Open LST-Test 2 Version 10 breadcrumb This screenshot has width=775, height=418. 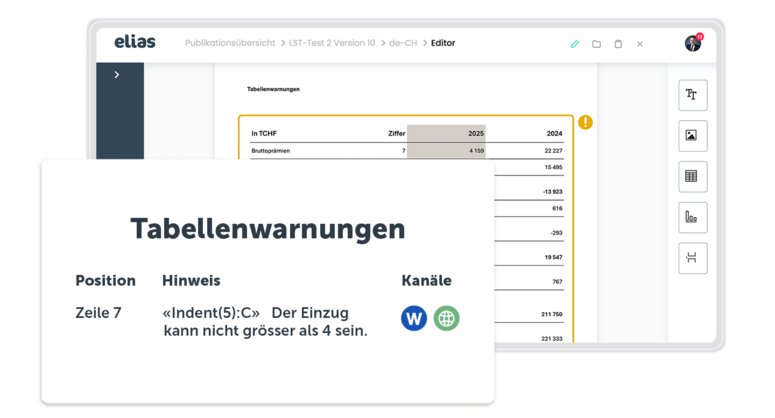332,44
